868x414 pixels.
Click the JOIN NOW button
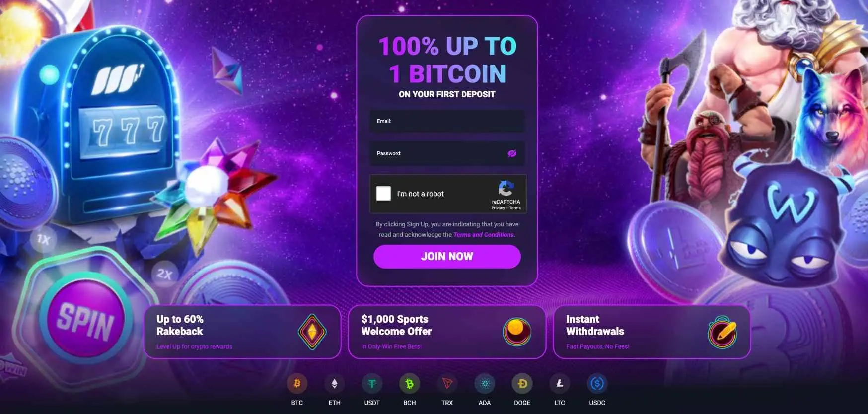click(x=447, y=257)
